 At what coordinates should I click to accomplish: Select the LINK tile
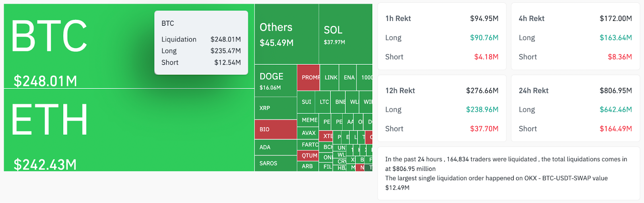tap(331, 77)
